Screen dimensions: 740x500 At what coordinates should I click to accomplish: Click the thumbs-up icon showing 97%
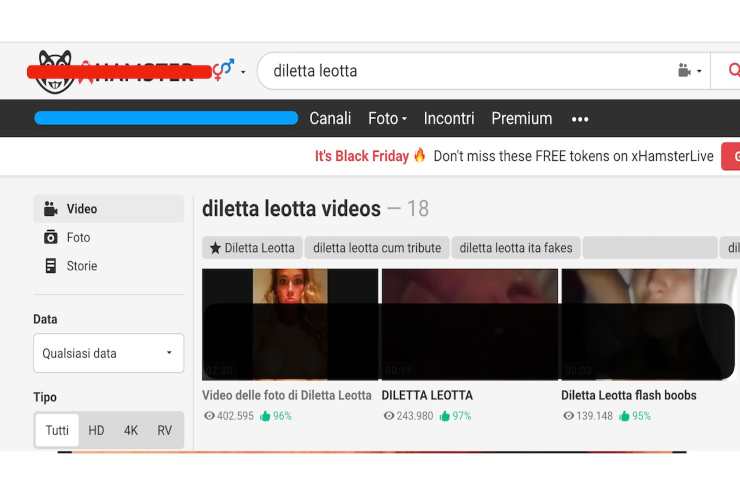[445, 416]
